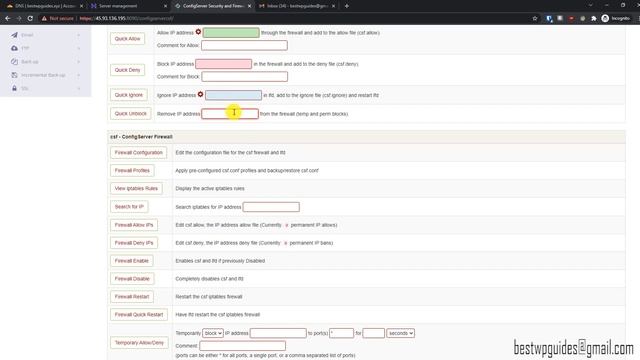Open the Extensions puzzle-piece menu
Image resolution: width=640 pixels, height=360 pixels.
tap(593, 18)
